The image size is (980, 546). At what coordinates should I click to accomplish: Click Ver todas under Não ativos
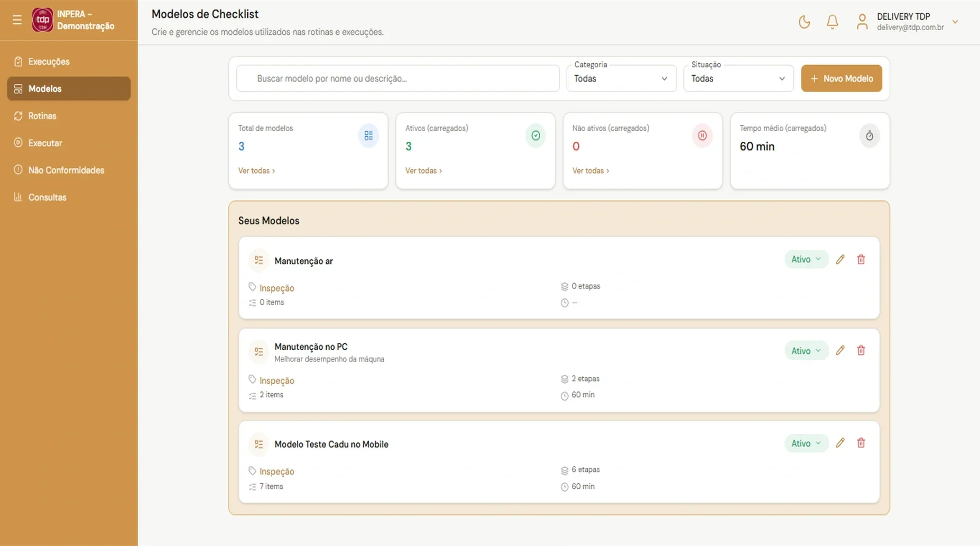click(x=590, y=170)
